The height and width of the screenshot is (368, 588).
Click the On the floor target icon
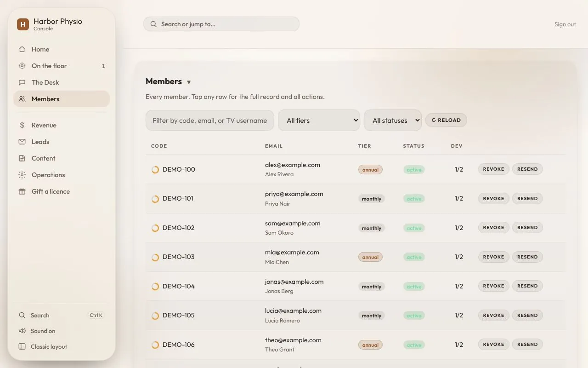coord(22,66)
